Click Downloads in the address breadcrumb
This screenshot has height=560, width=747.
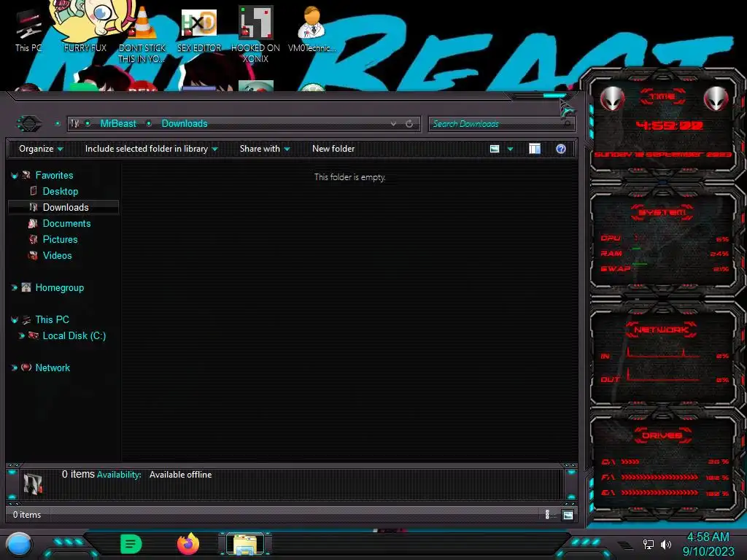[x=185, y=124]
